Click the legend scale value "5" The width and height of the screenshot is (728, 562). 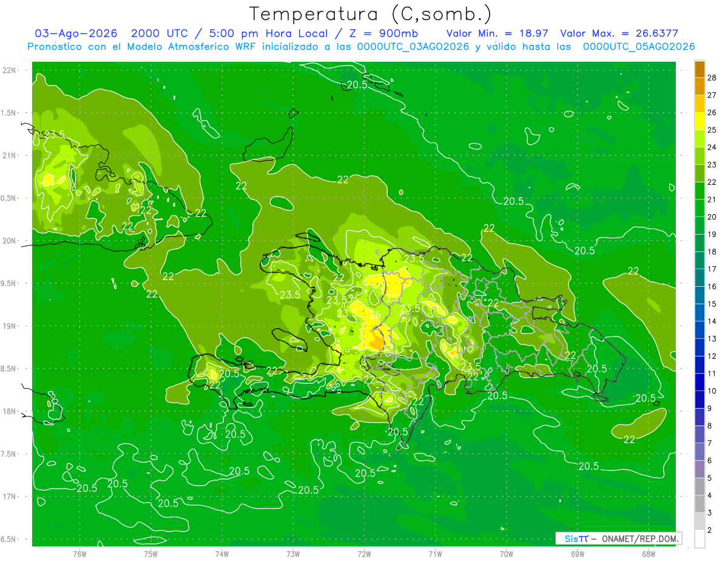[710, 478]
